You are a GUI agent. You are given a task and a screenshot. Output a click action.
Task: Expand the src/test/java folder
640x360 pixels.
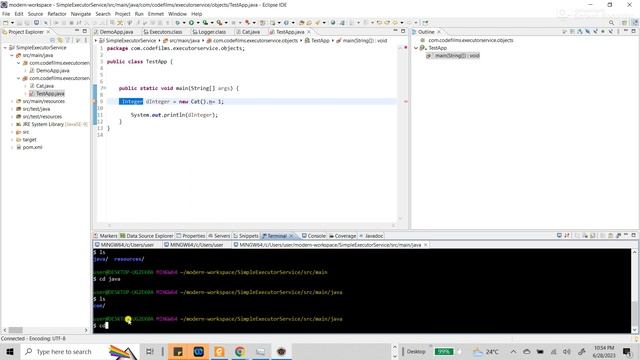[x=12, y=109]
